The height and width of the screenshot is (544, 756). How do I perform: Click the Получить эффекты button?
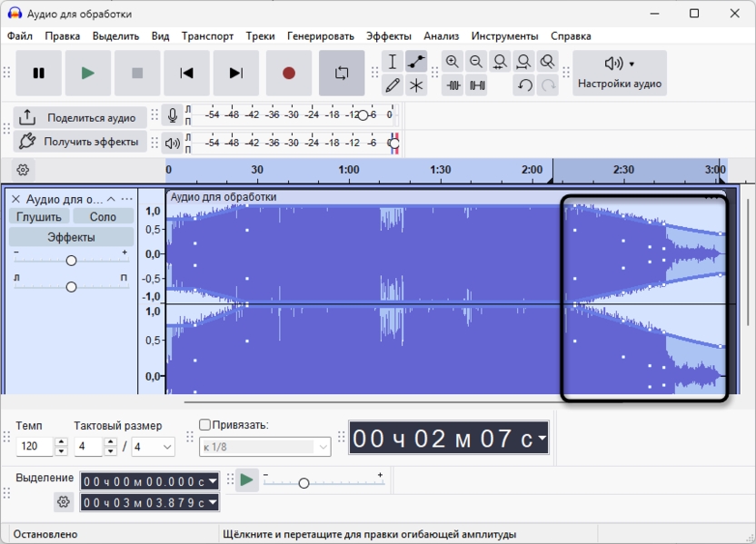coord(80,142)
